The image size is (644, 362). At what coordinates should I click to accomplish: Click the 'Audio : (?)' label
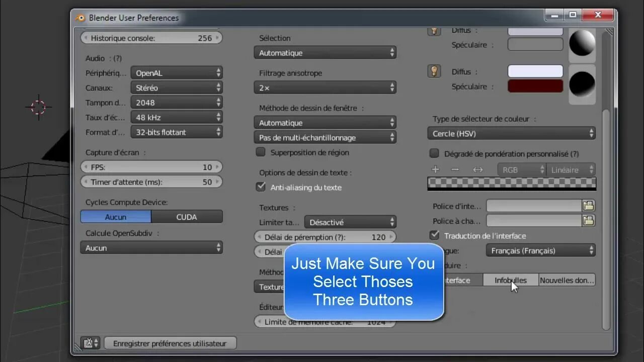[104, 58]
